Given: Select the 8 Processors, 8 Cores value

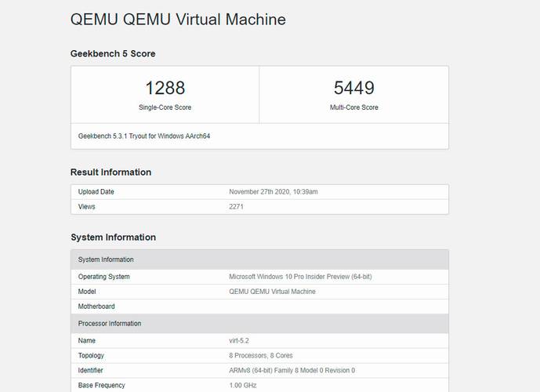Looking at the screenshot, I should click(x=261, y=355).
